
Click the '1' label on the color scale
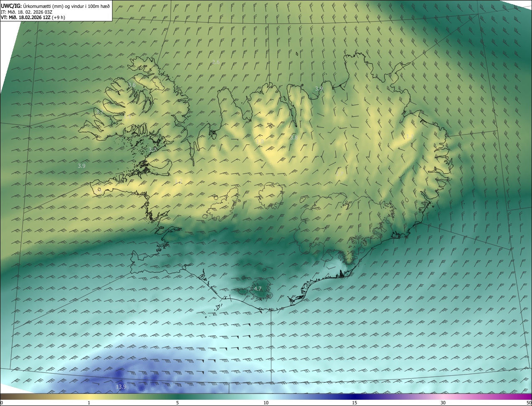click(x=89, y=403)
